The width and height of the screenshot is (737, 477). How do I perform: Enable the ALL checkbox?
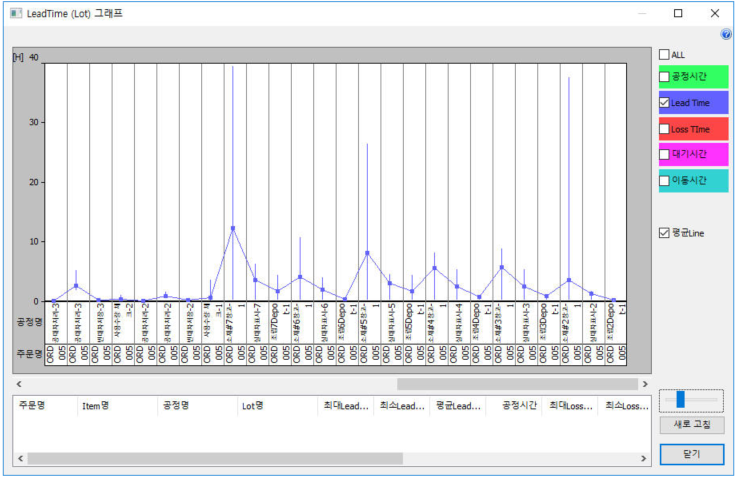pyautogui.click(x=664, y=54)
